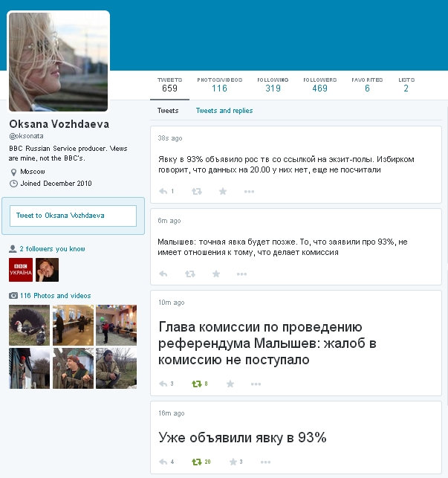Click the Tweet to Oksana Vozhdaeva field
This screenshot has height=478, width=448.
click(x=73, y=216)
